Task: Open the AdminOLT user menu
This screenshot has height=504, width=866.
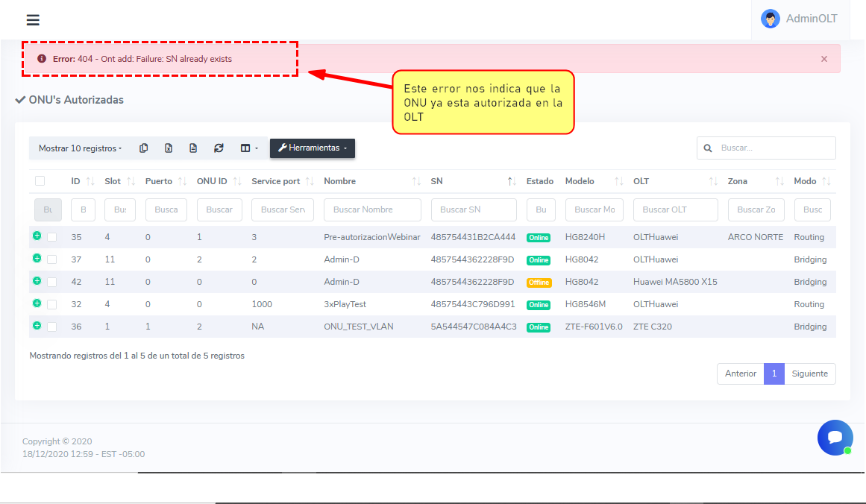Action: pos(799,19)
